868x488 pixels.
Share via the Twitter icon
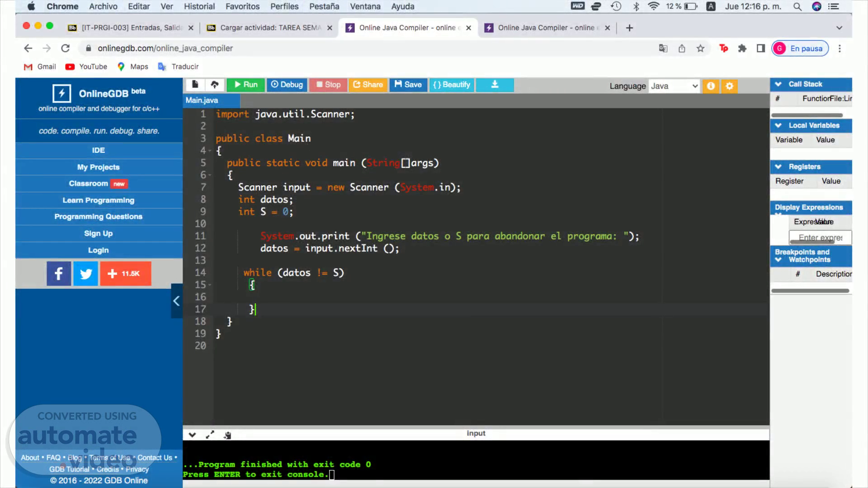click(x=85, y=273)
